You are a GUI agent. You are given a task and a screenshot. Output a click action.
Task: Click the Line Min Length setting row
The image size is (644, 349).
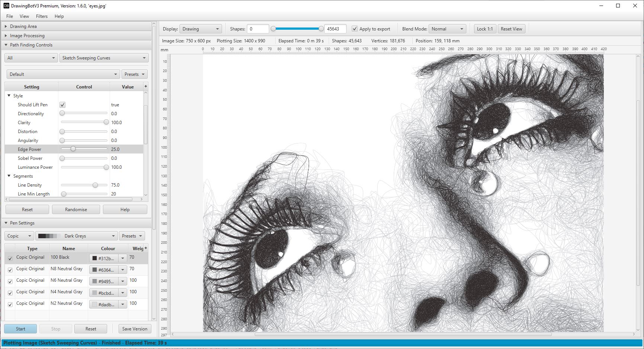point(74,194)
